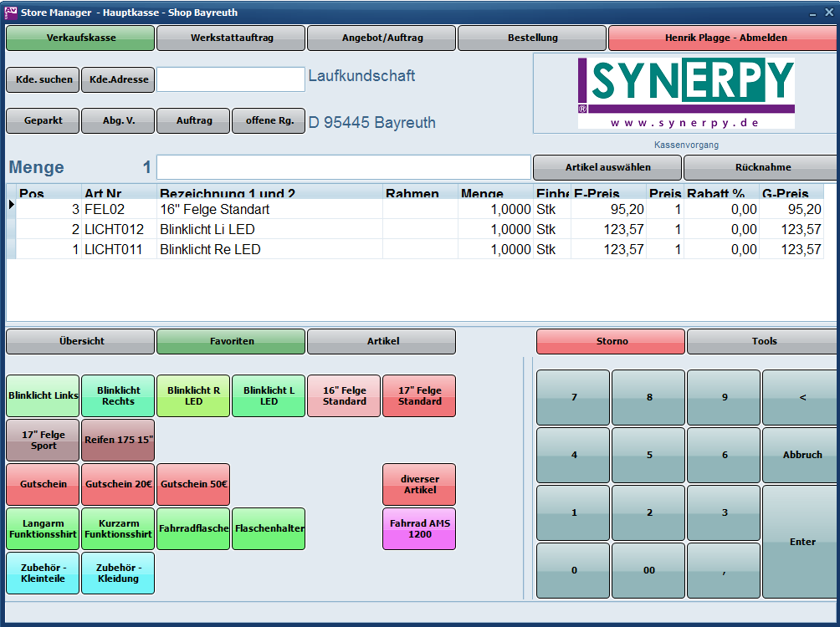The width and height of the screenshot is (840, 627).
Task: Click the offene Rg. button
Action: pos(269,120)
